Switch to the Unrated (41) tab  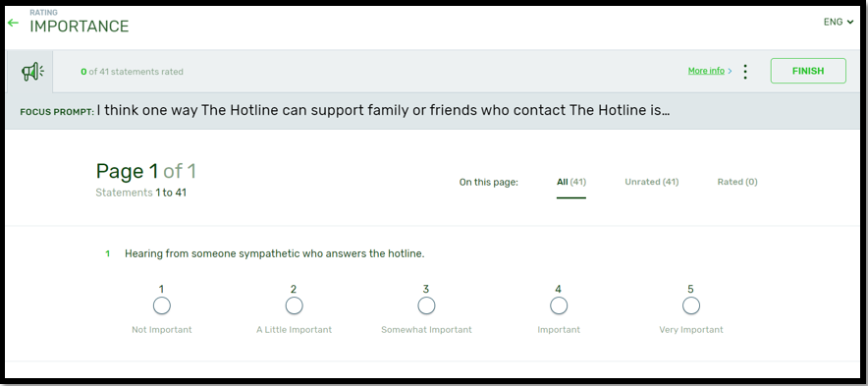[x=652, y=182]
